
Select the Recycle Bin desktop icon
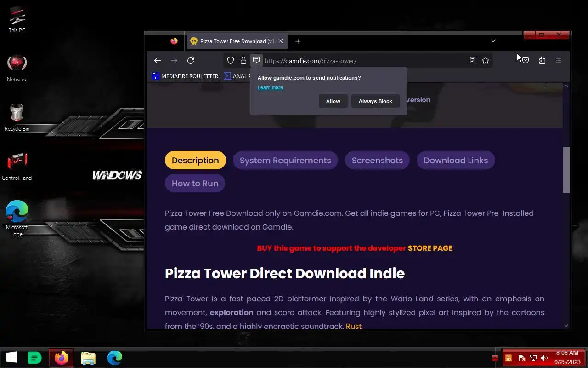(17, 118)
